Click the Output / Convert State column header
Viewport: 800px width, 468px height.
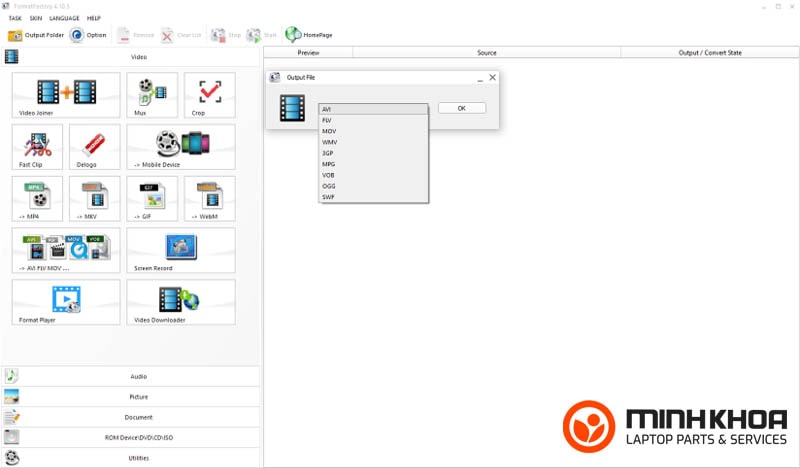(x=710, y=53)
